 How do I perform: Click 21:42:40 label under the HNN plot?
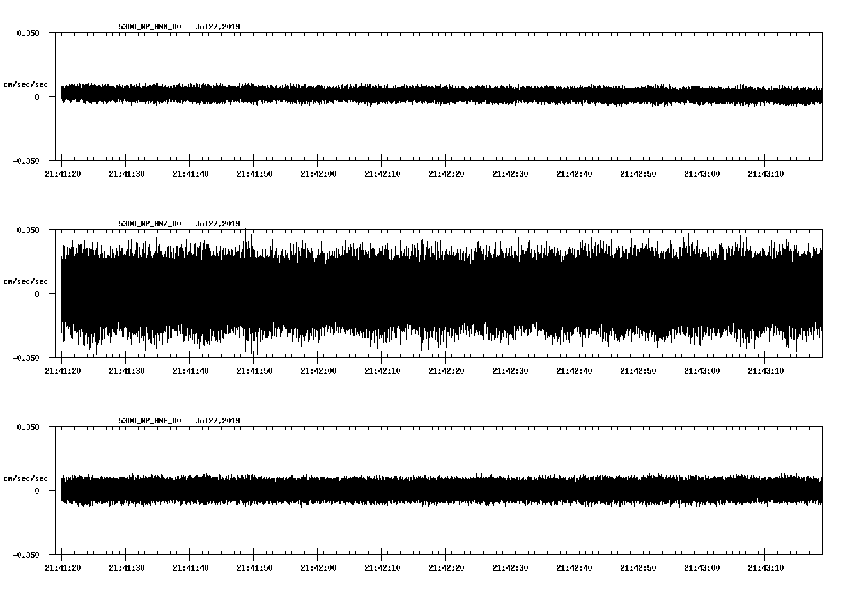coord(574,174)
